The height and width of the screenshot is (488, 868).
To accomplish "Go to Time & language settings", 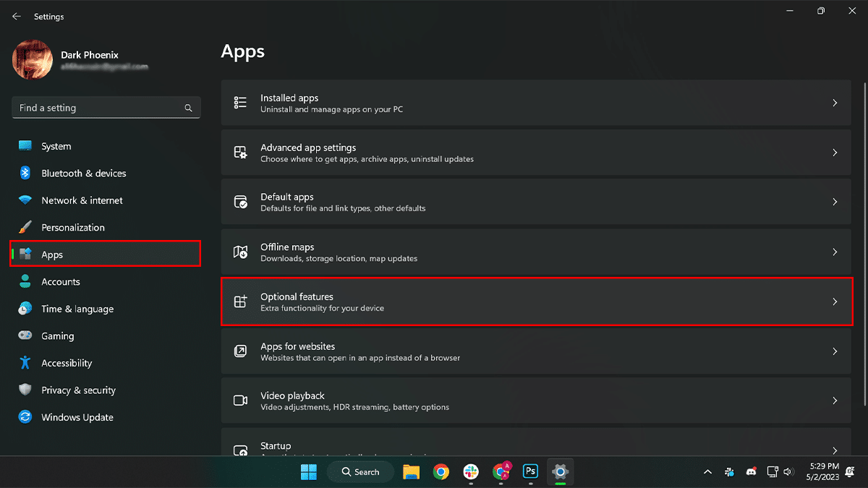I will [77, 309].
